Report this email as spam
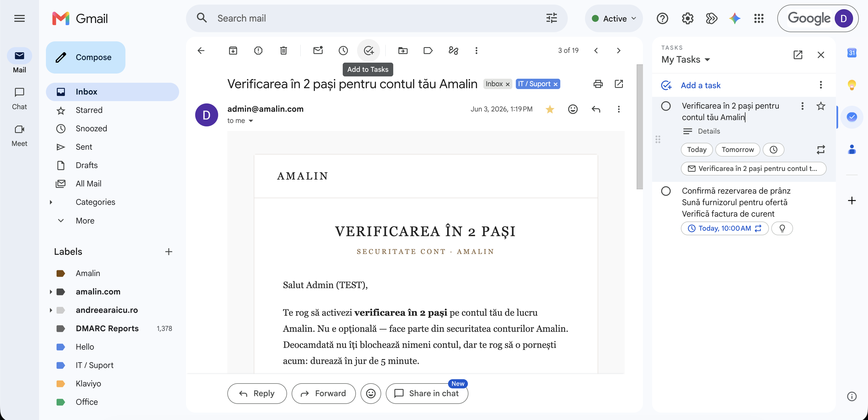Screen dimensions: 868x420 [258, 51]
